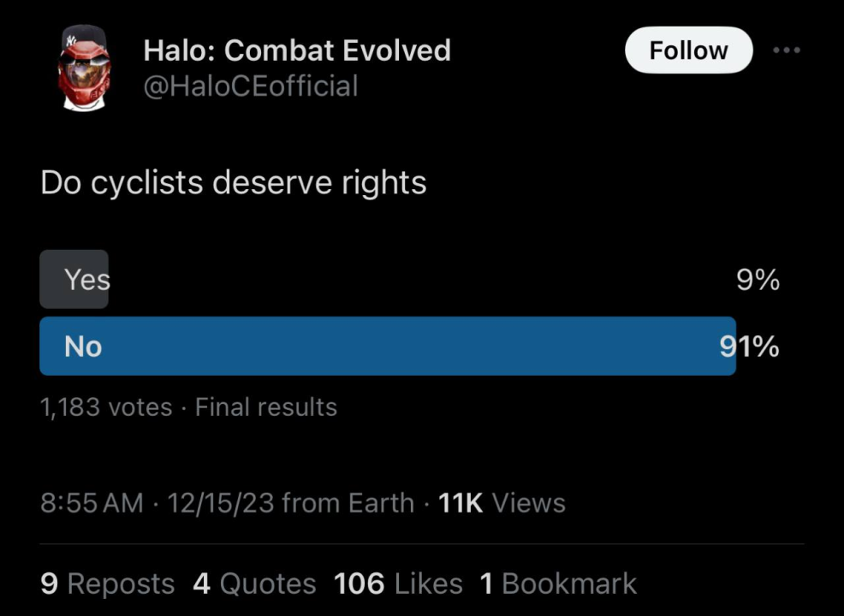Click the 9% poll result percentage
The height and width of the screenshot is (616, 844).
pos(758,280)
